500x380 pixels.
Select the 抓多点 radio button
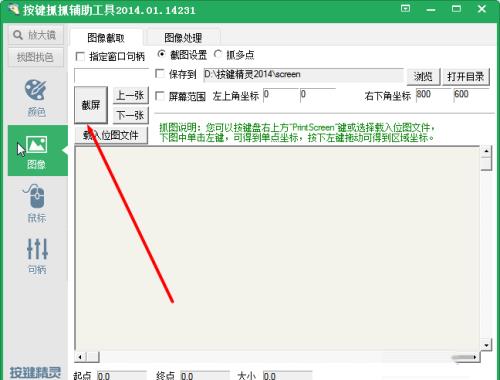pyautogui.click(x=218, y=54)
